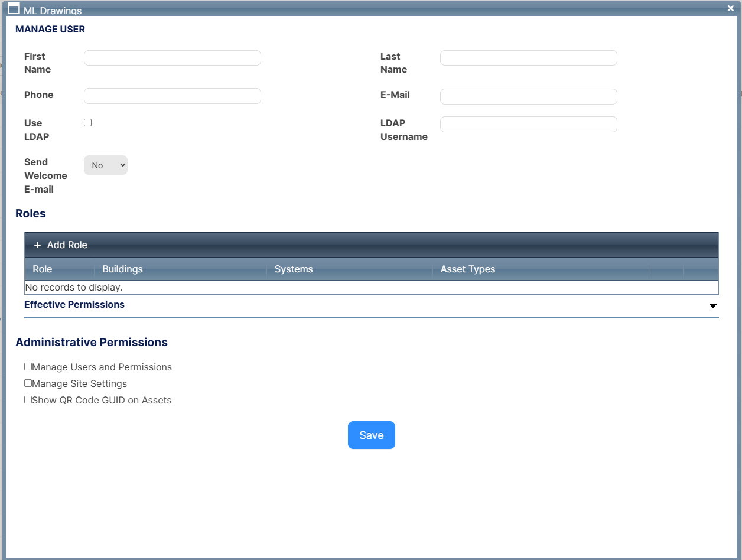Enable the Use LDAP checkbox
The width and height of the screenshot is (742, 560).
(x=88, y=123)
